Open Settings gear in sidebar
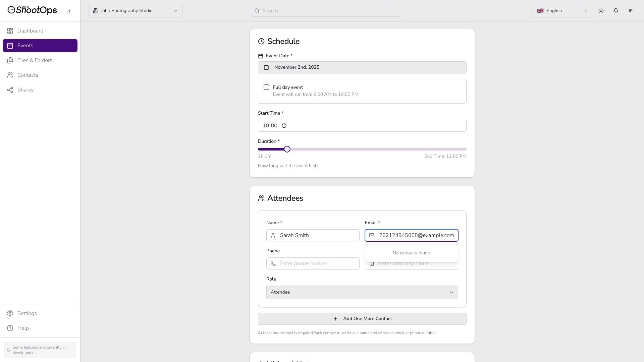Image resolution: width=644 pixels, height=362 pixels. (x=27, y=313)
